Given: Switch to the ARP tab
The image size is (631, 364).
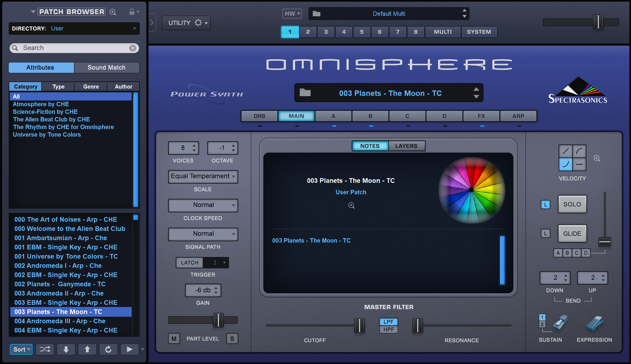Looking at the screenshot, I should 518,116.
